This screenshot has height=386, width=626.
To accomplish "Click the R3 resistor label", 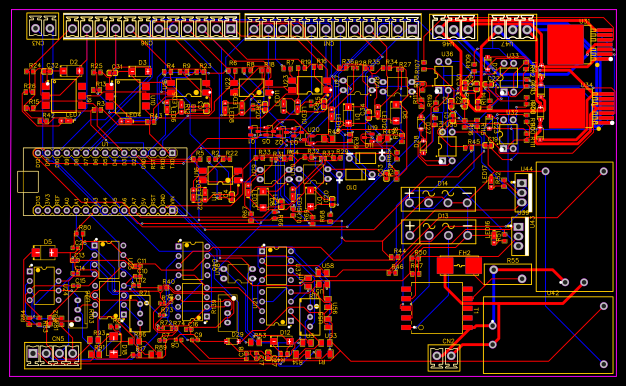I will pos(101,103).
